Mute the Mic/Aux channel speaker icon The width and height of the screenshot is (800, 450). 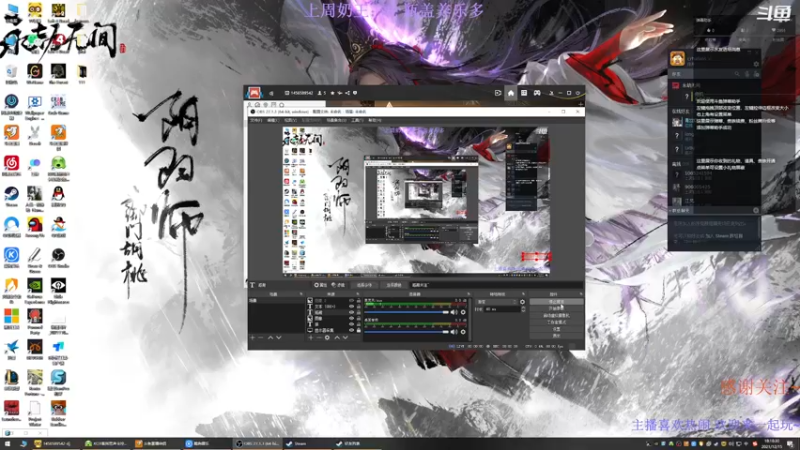click(454, 312)
